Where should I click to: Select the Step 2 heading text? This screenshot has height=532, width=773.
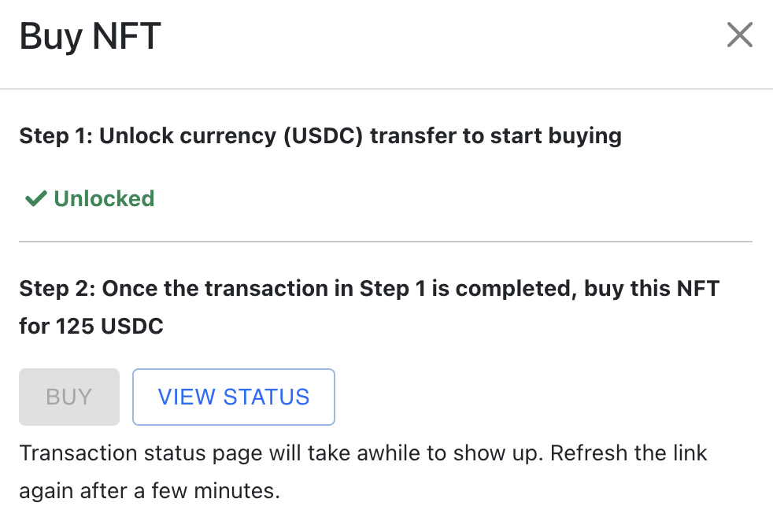368,288
